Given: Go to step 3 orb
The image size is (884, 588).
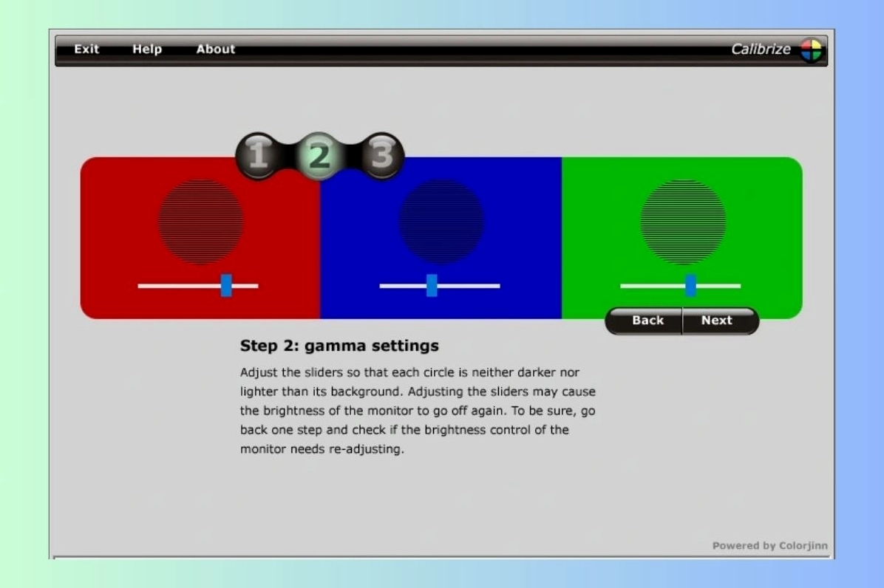Looking at the screenshot, I should pyautogui.click(x=381, y=156).
